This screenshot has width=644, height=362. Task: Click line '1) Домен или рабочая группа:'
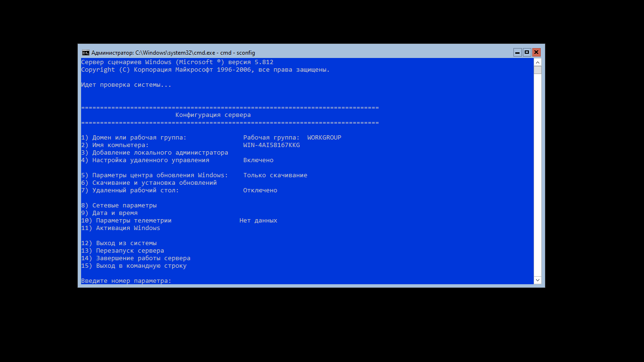pos(134,138)
